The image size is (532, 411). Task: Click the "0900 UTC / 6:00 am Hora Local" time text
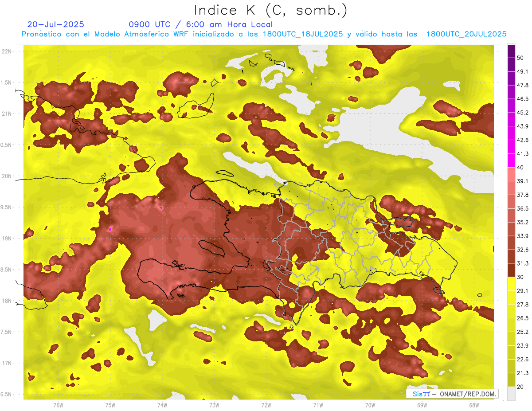200,24
